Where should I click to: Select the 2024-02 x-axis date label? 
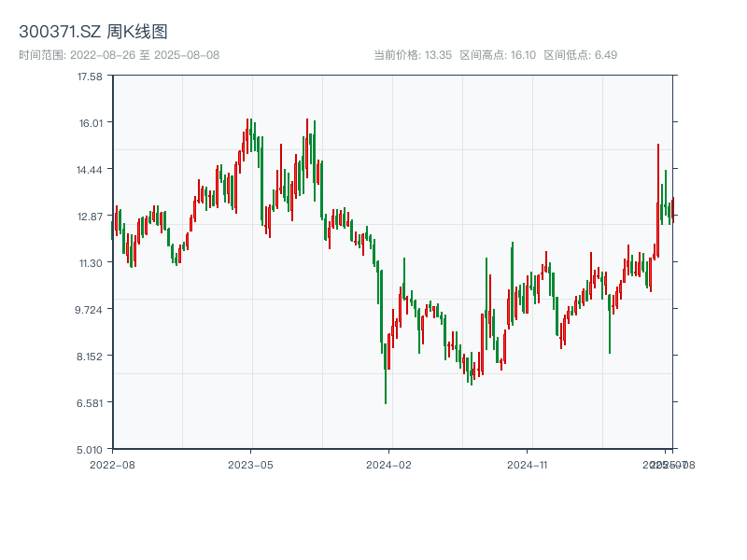[389, 464]
